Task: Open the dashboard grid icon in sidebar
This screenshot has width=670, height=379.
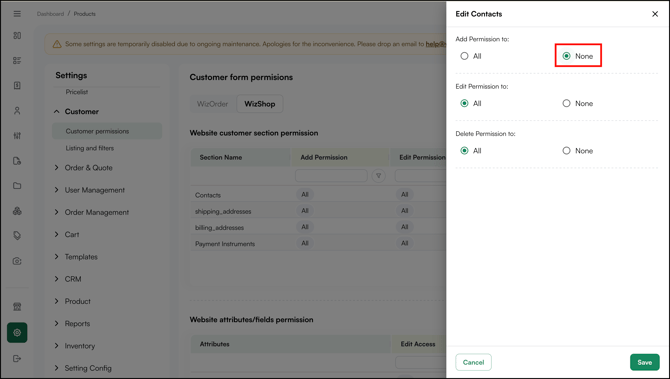Action: (x=17, y=35)
